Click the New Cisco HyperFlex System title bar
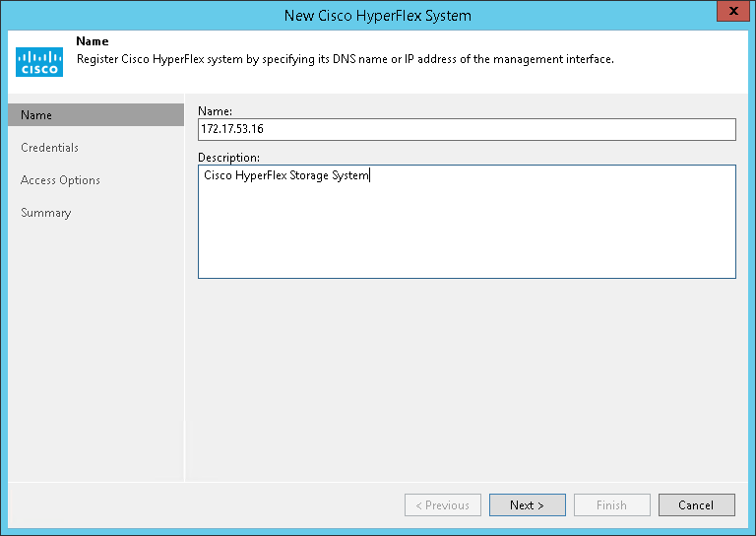Screen dimensions: 756x536 (377, 15)
